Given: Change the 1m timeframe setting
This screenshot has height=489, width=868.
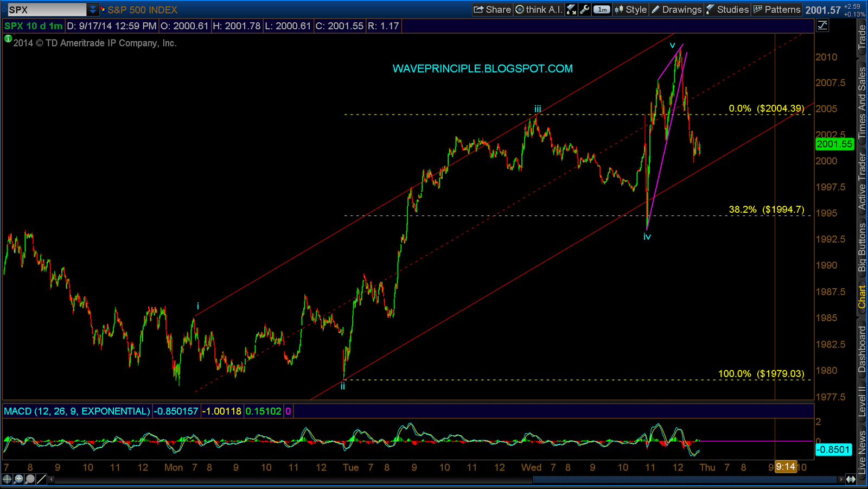Looking at the screenshot, I should point(602,9).
